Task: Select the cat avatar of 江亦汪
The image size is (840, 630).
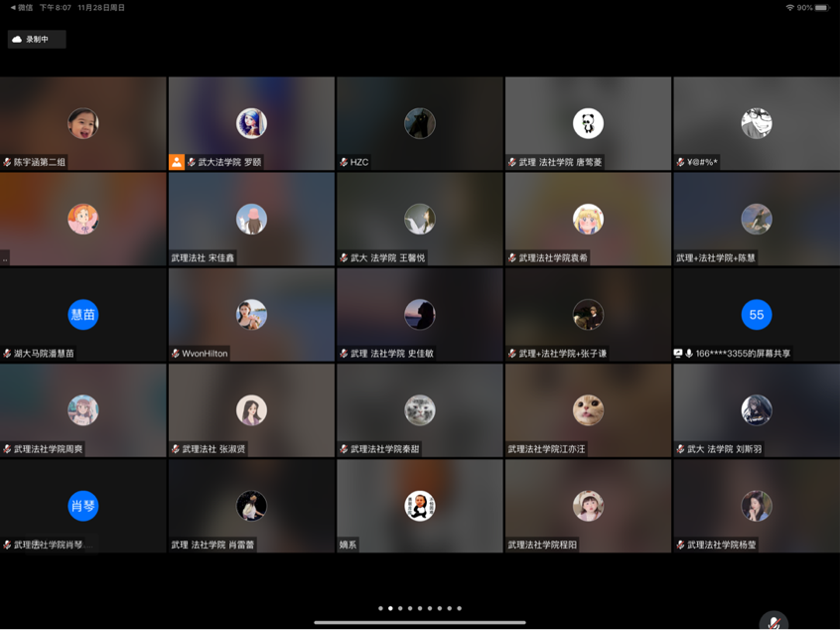Action: 588,409
